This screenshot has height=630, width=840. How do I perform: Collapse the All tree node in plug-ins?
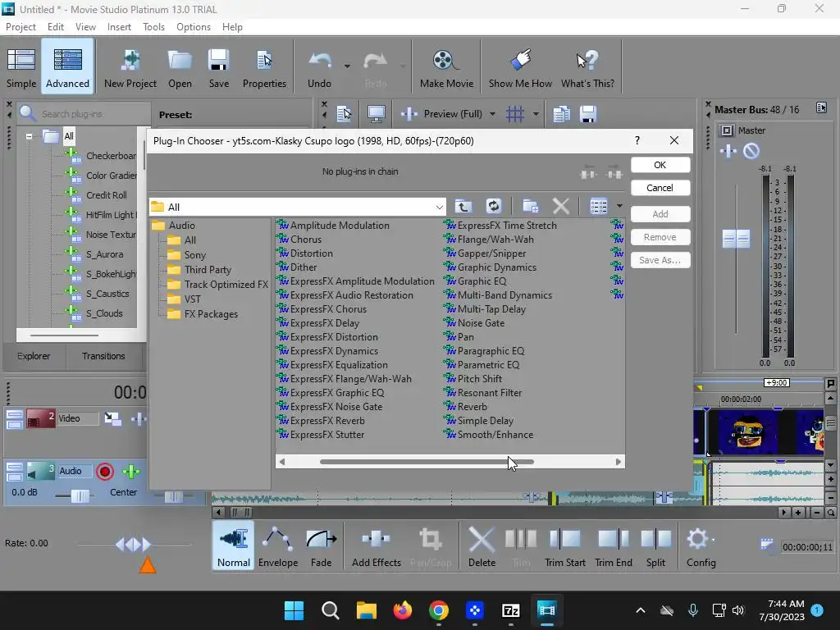[x=29, y=136]
